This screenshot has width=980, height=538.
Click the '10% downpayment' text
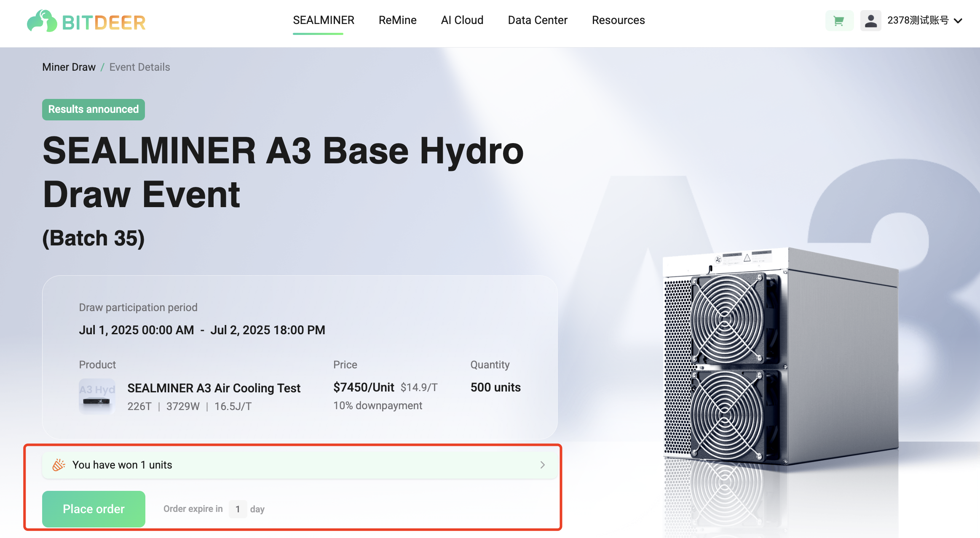[x=378, y=405]
